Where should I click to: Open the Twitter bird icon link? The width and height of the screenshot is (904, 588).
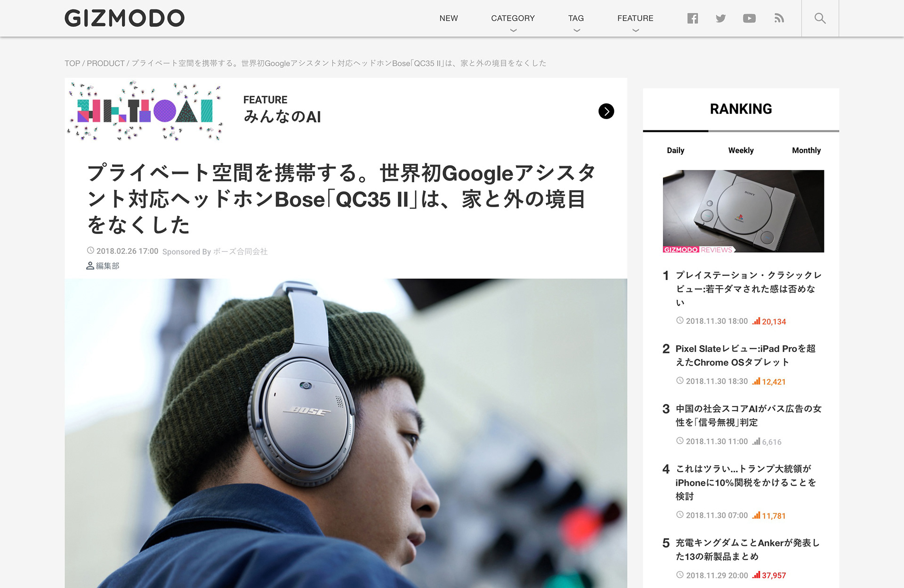[720, 18]
